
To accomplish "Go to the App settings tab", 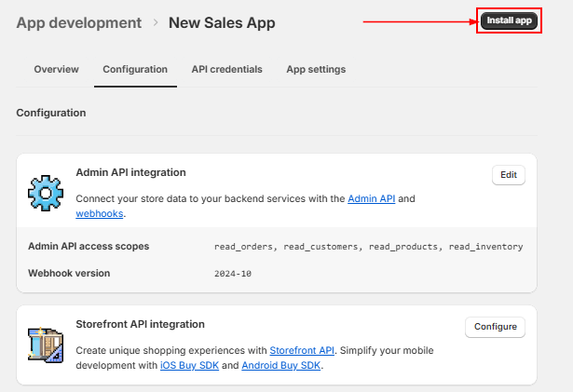I will point(316,69).
